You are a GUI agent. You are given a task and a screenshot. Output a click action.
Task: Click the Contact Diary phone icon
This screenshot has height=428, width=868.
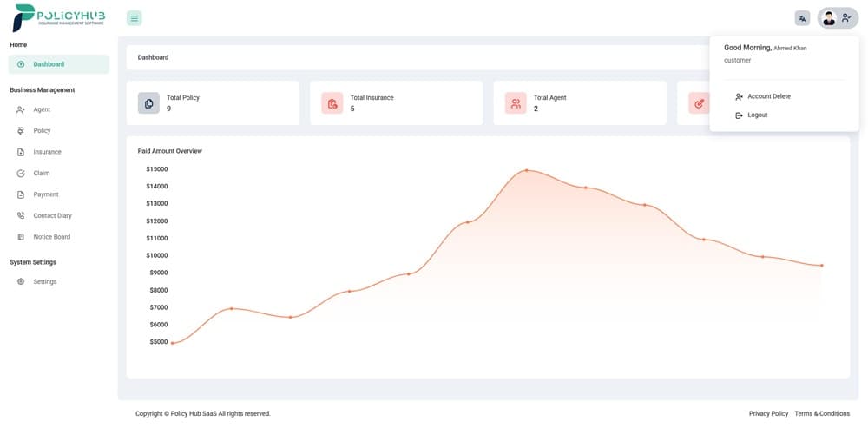[21, 215]
